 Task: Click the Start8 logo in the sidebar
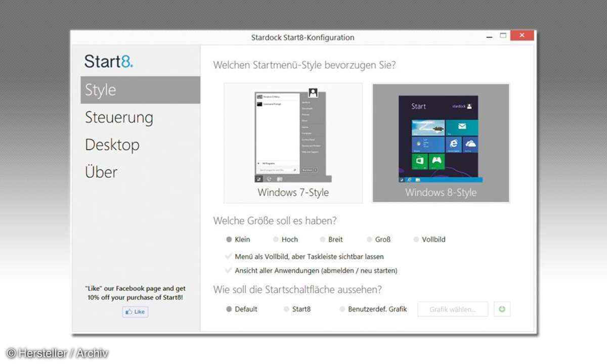[109, 62]
